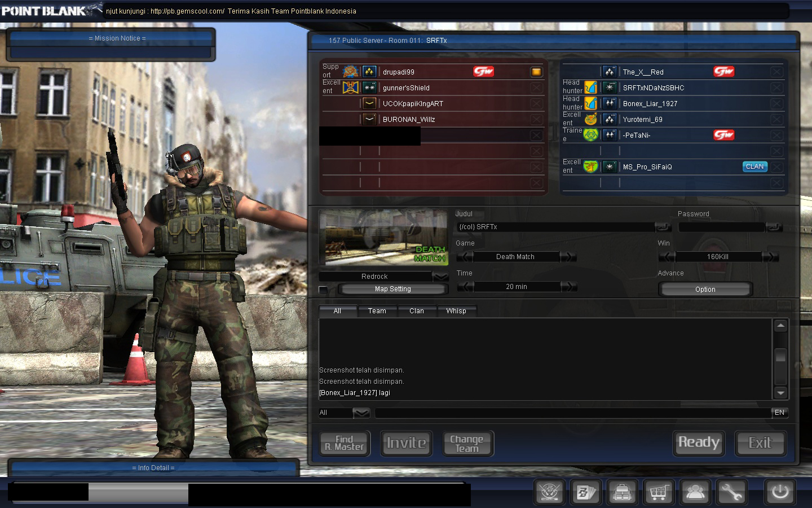Click the rank icon next to BURONAN_Willz
Screen dimensions: 812x508
(369, 119)
